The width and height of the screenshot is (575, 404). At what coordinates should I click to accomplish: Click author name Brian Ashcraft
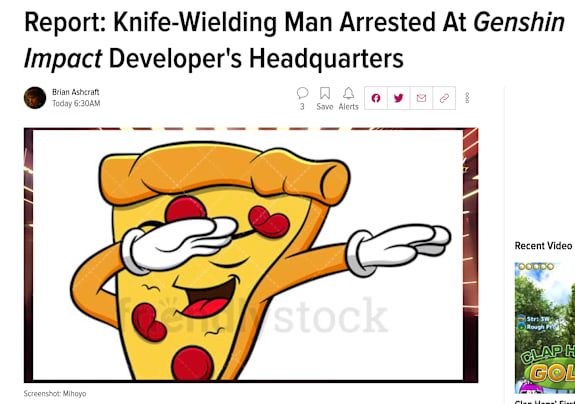76,92
